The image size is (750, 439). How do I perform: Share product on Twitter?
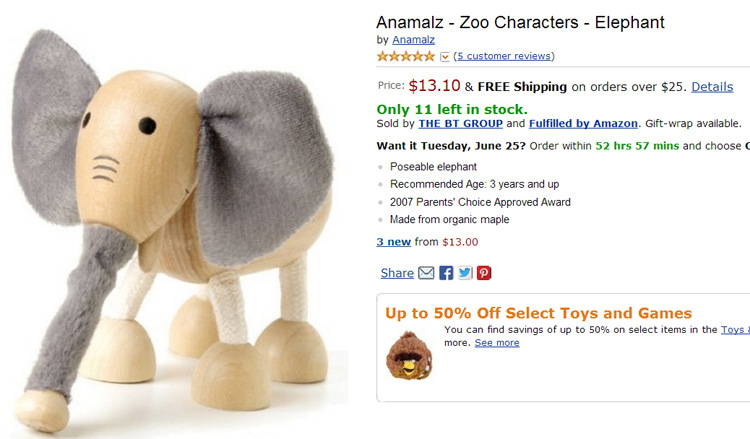pos(465,273)
